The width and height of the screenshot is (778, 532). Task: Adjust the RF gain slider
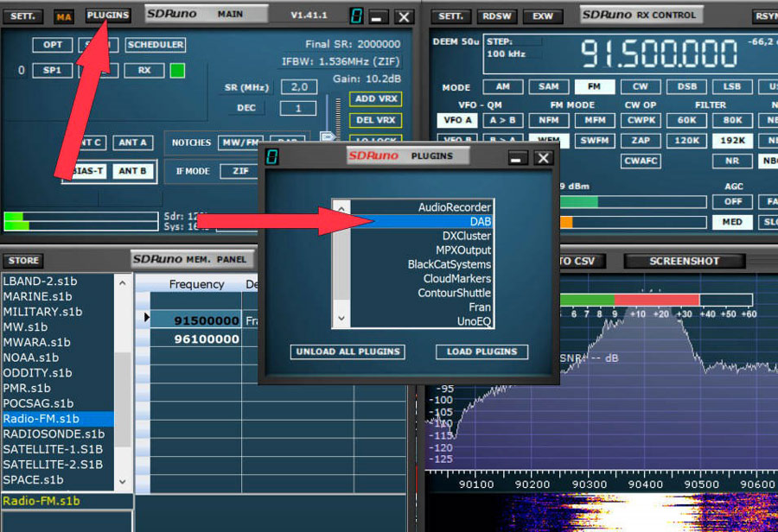click(328, 135)
